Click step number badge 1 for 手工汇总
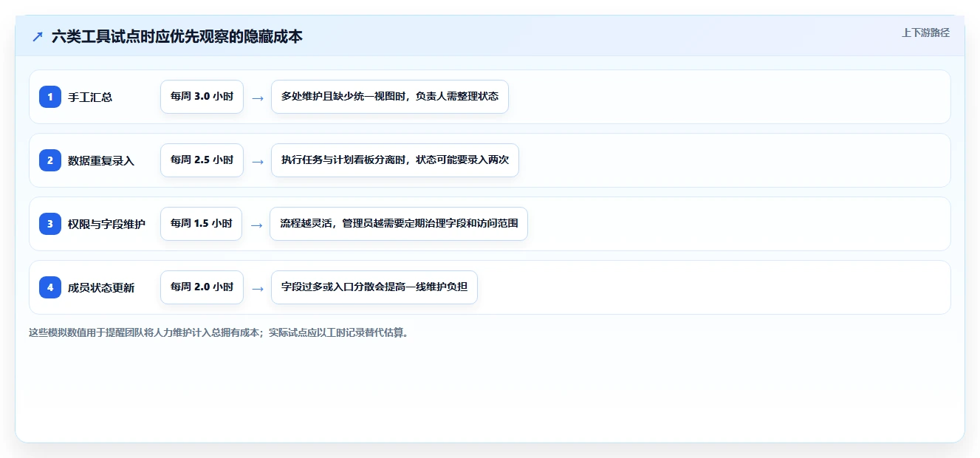This screenshot has height=458, width=980. [x=50, y=97]
